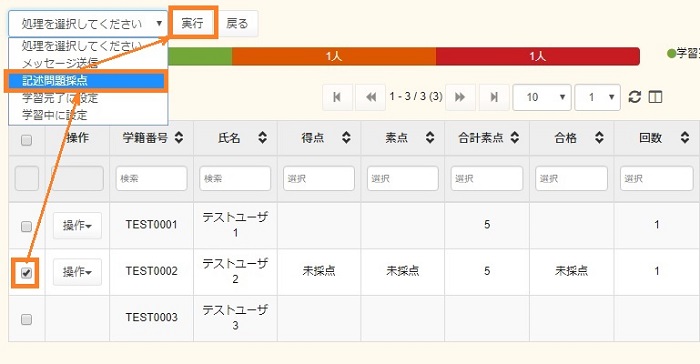
Task: Advance to the next page with the fast-forward icon
Action: (460, 97)
